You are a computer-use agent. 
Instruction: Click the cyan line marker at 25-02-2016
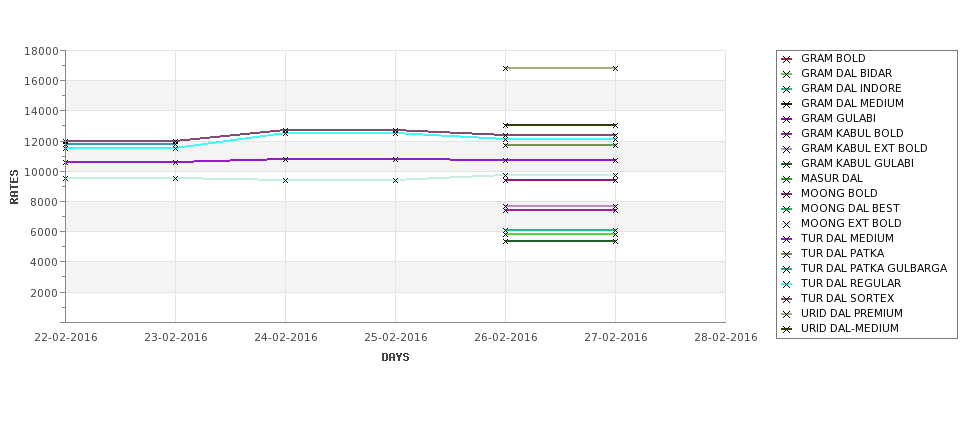tap(395, 133)
